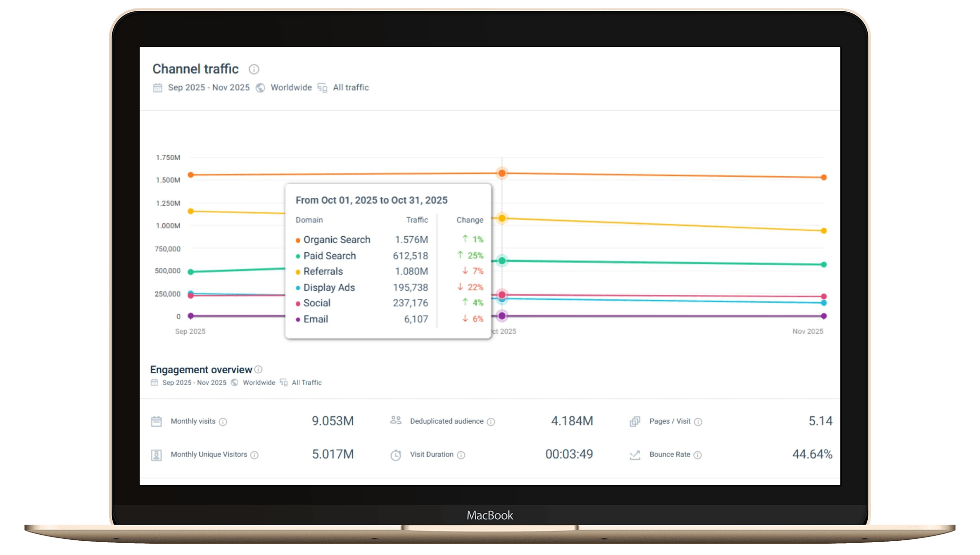The height and width of the screenshot is (555, 980).
Task: Open the All Traffic selector under Engagement overview
Action: pos(306,383)
